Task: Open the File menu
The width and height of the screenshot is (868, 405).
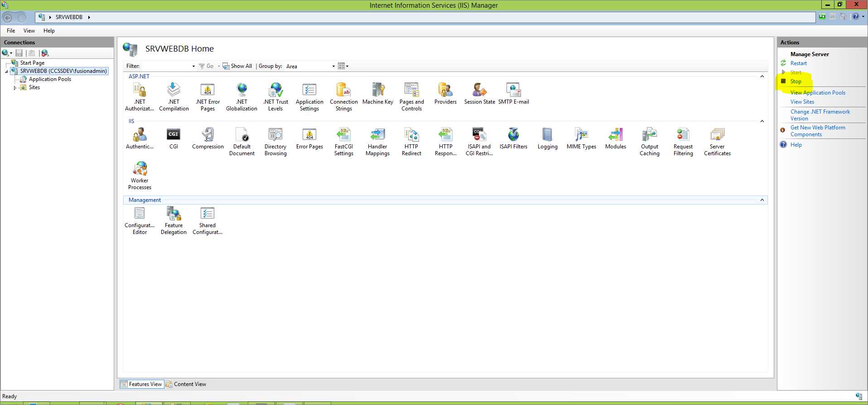Action: [x=11, y=31]
